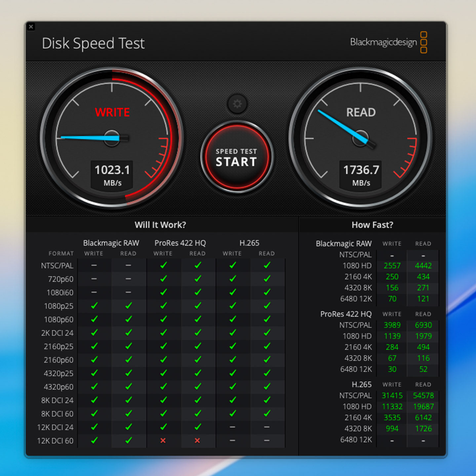This screenshot has height=476, width=476.
Task: Click the 6930 ProRes read value
Action: tap(423, 325)
